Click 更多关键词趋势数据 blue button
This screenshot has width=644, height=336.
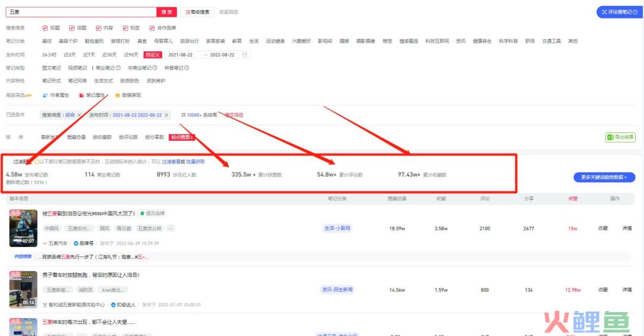[x=604, y=177]
